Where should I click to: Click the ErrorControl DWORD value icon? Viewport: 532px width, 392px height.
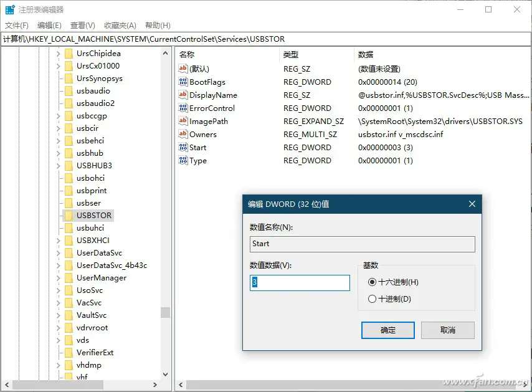click(183, 108)
